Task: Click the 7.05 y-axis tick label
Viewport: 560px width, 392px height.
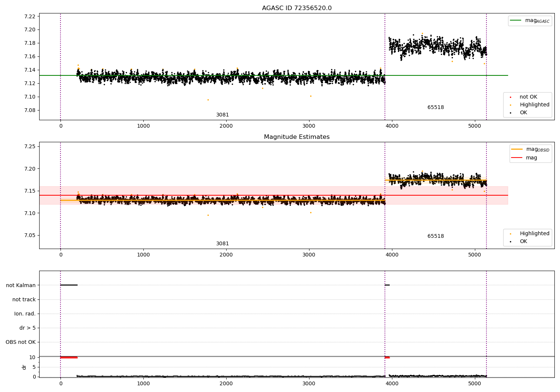Action: (29, 236)
